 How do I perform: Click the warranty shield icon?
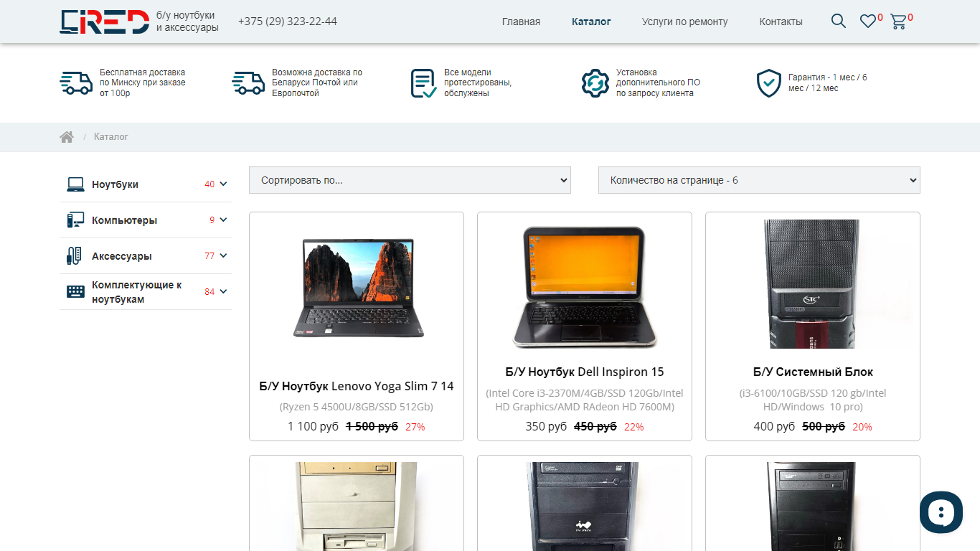click(768, 83)
